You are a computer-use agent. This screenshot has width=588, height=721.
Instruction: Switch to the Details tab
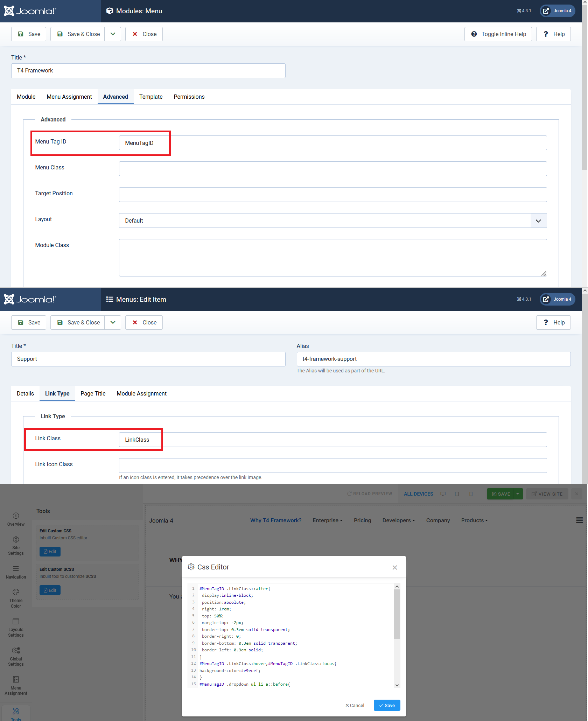(26, 393)
